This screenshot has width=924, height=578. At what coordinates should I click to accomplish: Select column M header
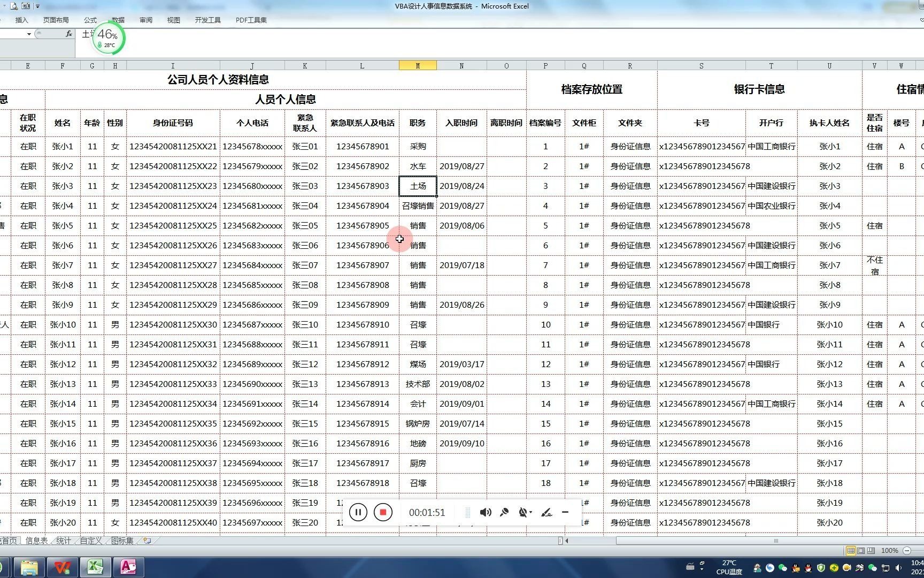point(418,66)
